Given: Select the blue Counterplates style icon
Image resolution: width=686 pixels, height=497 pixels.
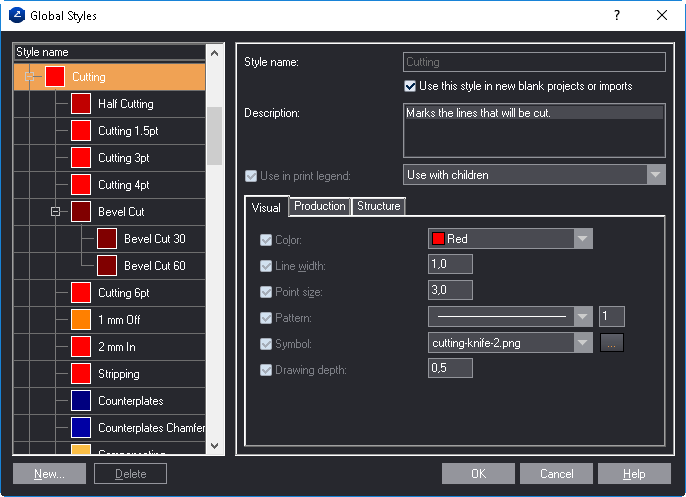Looking at the screenshot, I should (81, 401).
